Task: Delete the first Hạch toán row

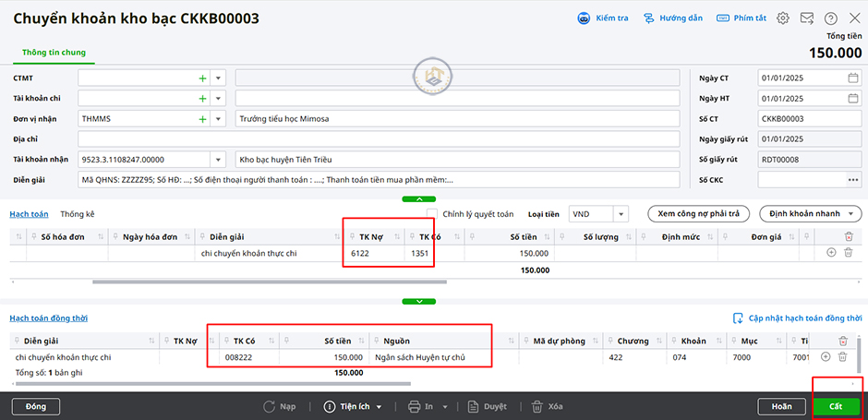Action: 846,252
